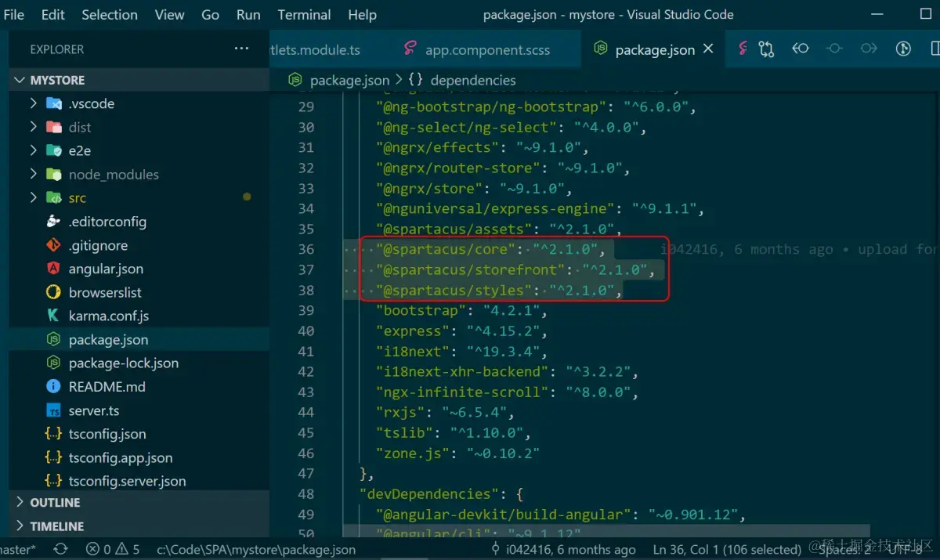Open the File menu

[14, 15]
